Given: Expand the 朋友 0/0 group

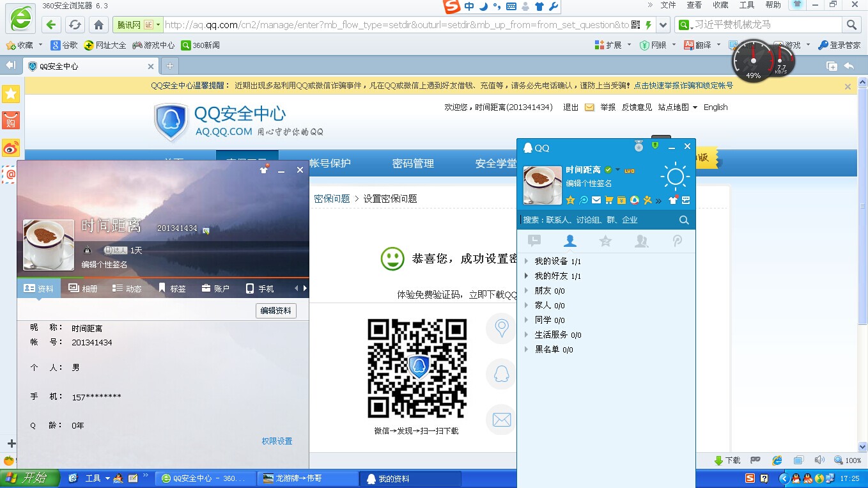Looking at the screenshot, I should (x=526, y=290).
